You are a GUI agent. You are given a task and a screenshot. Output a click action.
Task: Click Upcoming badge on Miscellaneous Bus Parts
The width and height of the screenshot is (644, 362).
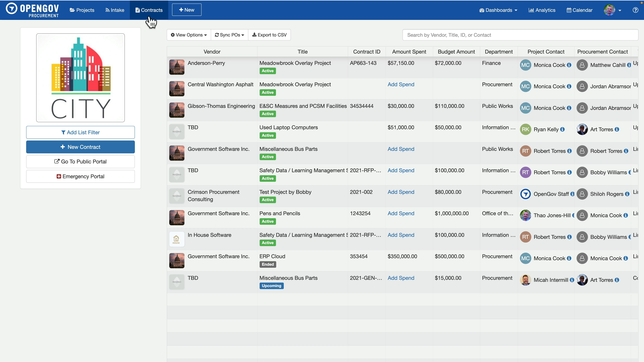point(272,286)
